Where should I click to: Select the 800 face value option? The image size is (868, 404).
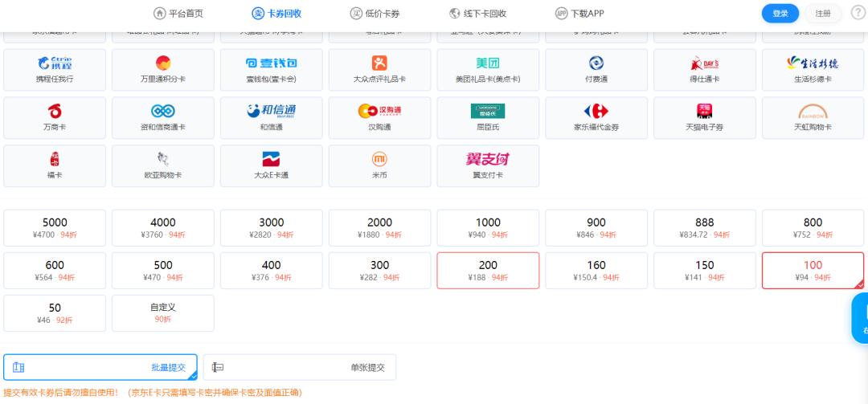pos(813,228)
